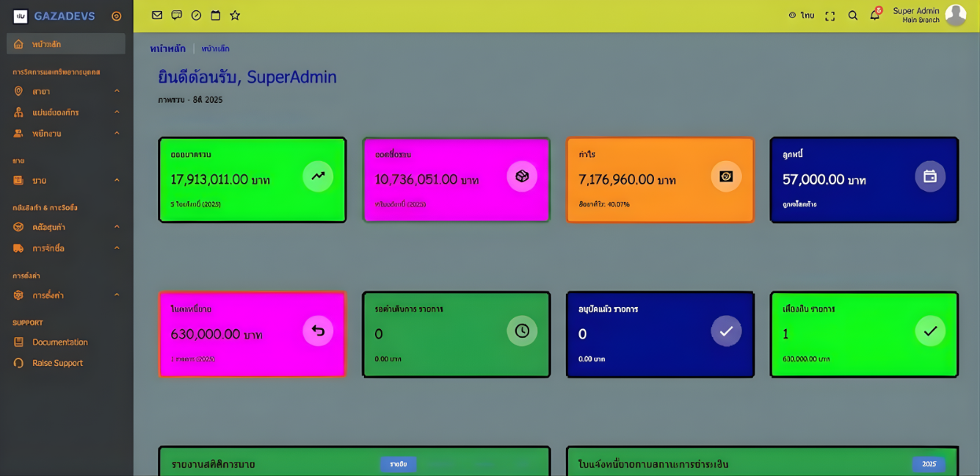
Task: Select หน้าหลัก home in the sidebar
Action: click(66, 44)
